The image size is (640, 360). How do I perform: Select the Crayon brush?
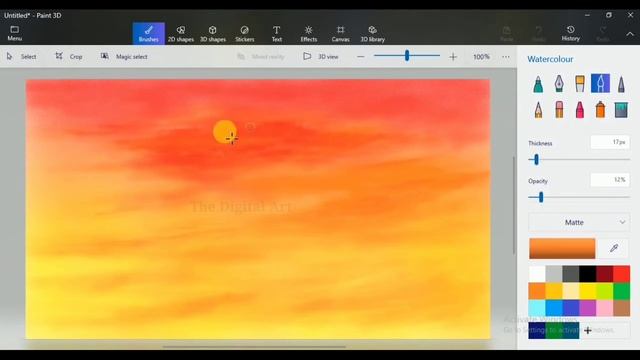pyautogui.click(x=580, y=110)
